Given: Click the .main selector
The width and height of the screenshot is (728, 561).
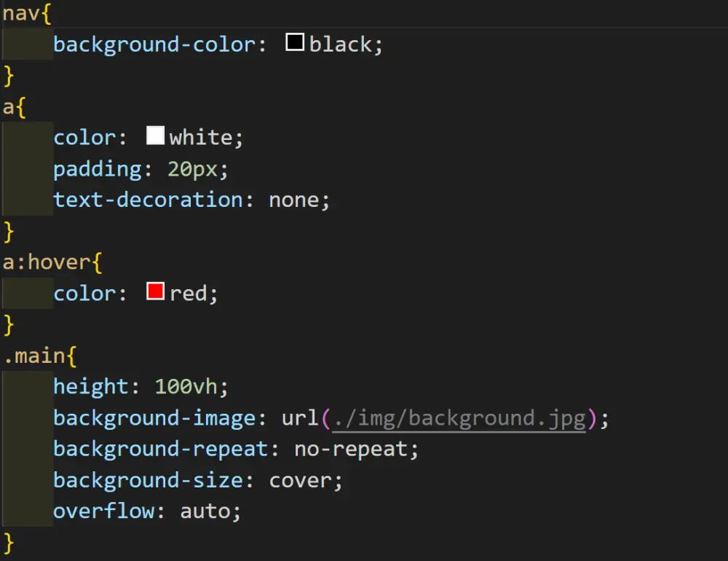Looking at the screenshot, I should click(34, 356).
